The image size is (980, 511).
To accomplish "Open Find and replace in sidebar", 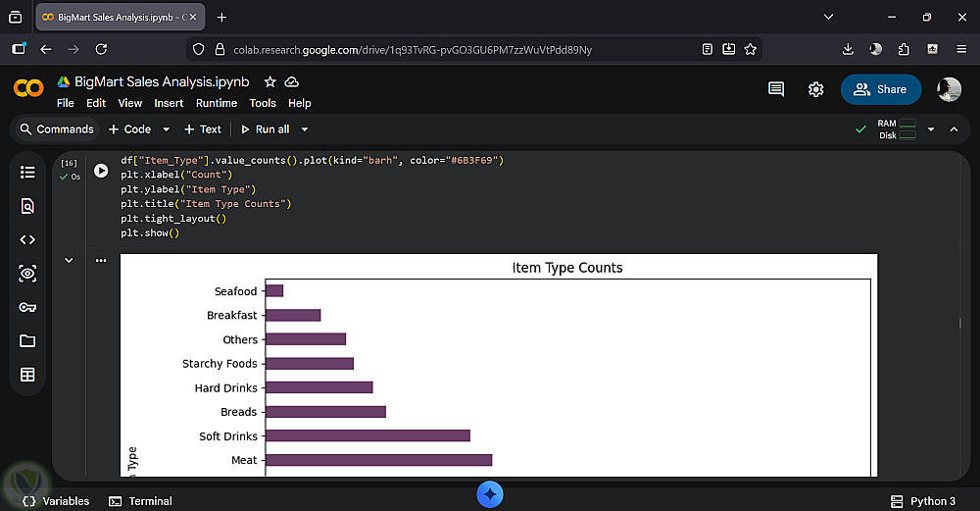I will 27,206.
